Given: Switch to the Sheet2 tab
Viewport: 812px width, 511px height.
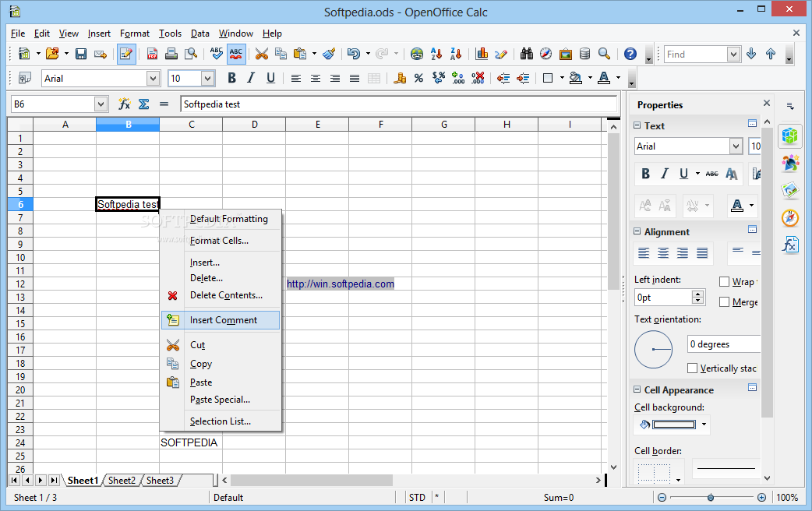Looking at the screenshot, I should click(122, 481).
